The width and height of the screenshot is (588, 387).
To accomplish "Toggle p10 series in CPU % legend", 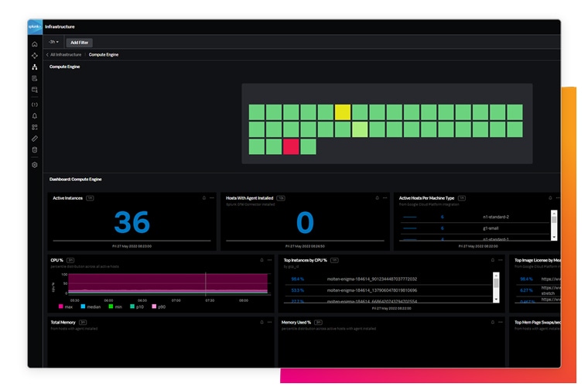I will 137,307.
